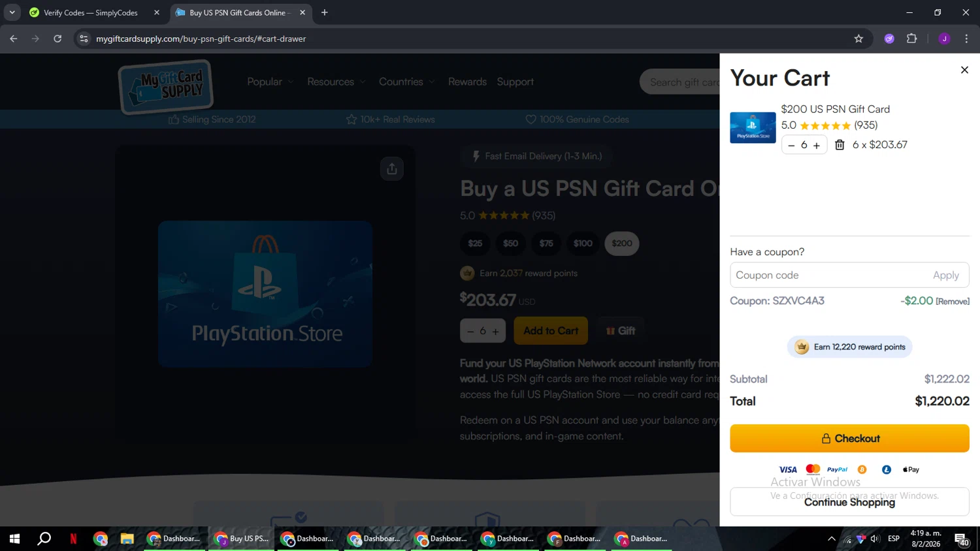Expand the Resources menu
The image size is (980, 551).
click(x=336, y=82)
